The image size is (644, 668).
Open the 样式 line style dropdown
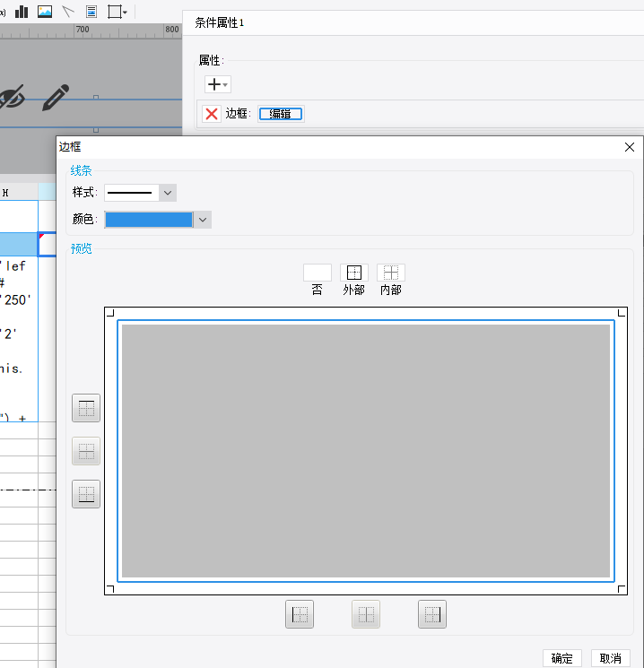[167, 193]
